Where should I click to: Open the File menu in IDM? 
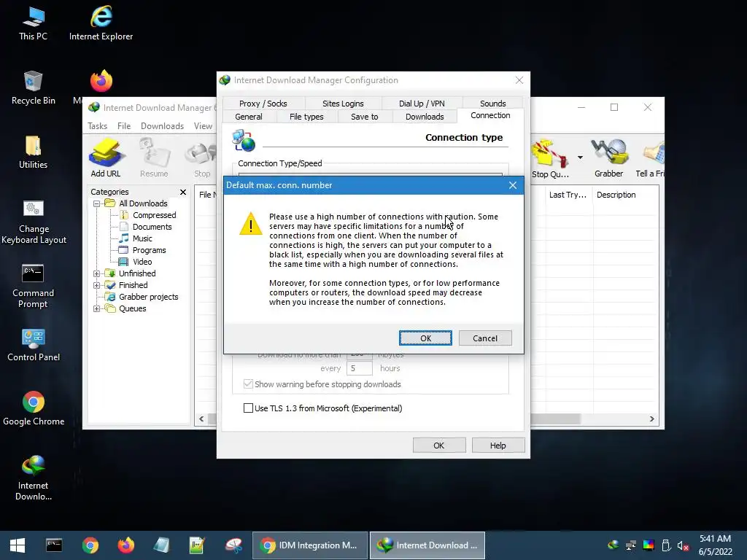pos(124,125)
